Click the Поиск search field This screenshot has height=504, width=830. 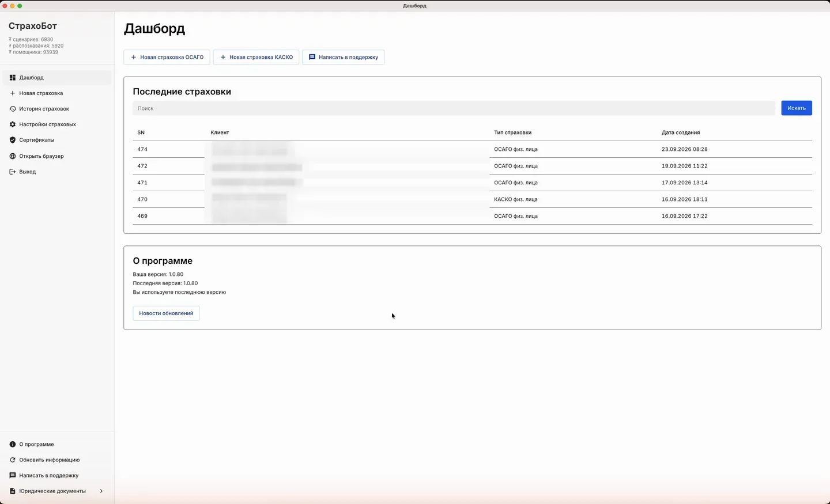[x=454, y=108]
